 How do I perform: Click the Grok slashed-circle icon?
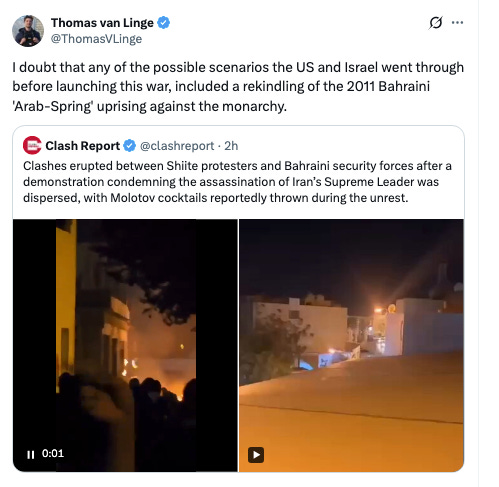pos(436,23)
